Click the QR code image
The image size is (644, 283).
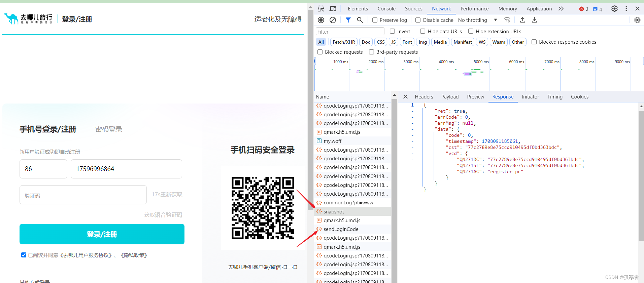pos(263,208)
